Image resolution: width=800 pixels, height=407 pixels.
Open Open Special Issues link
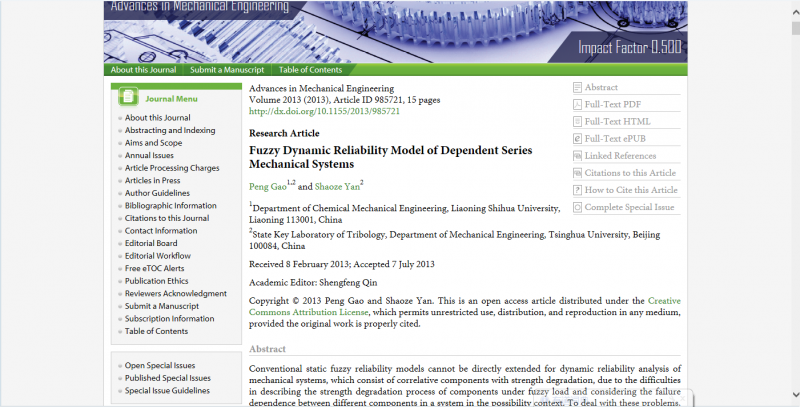[x=160, y=366]
